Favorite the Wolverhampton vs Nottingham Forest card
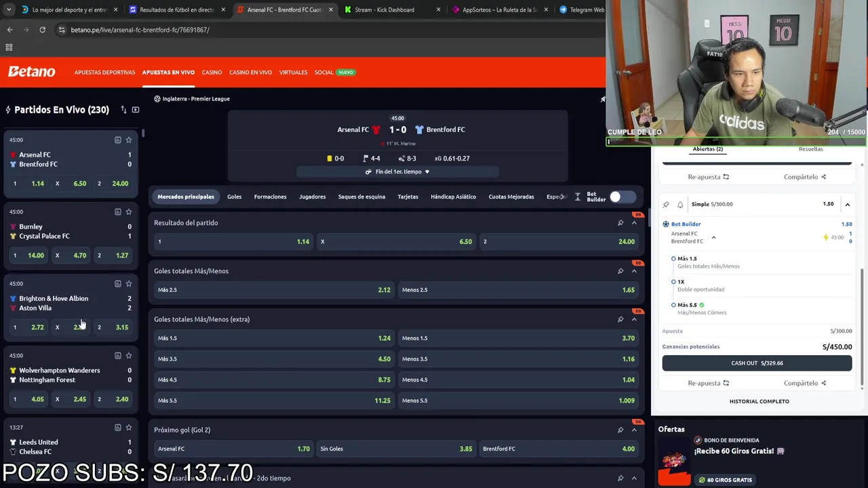This screenshot has width=868, height=488. click(129, 355)
